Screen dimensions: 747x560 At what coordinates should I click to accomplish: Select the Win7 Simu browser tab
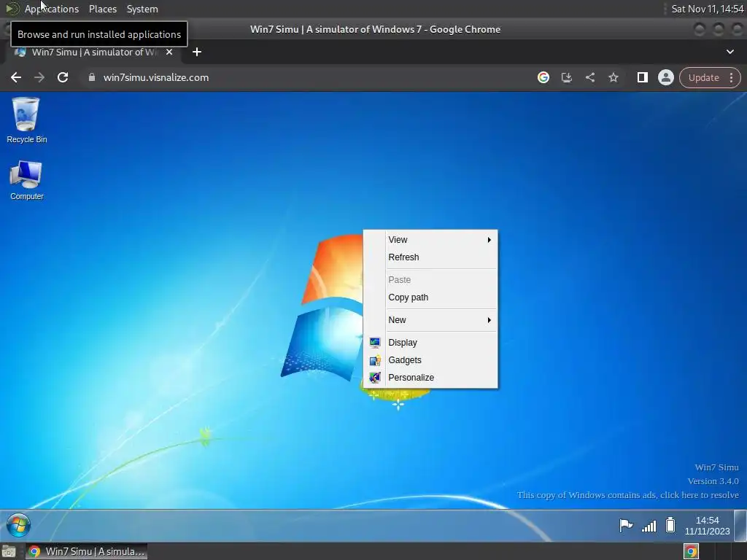tap(94, 52)
